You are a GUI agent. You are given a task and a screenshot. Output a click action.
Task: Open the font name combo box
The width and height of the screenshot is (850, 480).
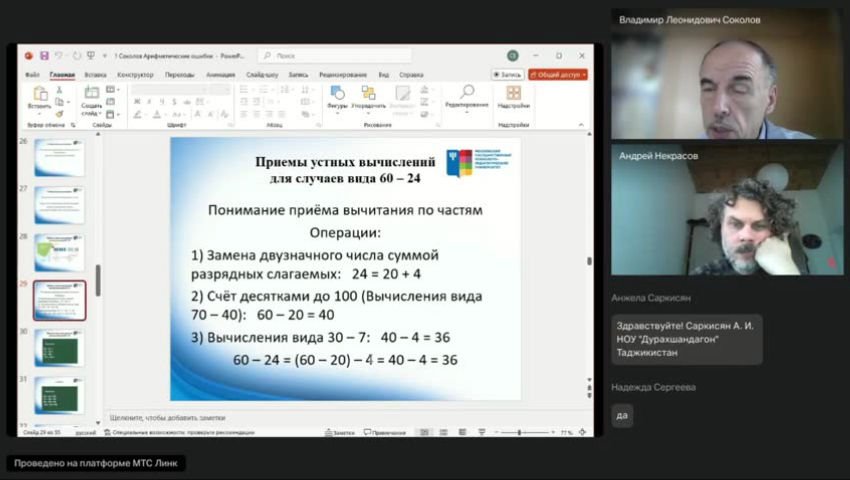(171, 89)
